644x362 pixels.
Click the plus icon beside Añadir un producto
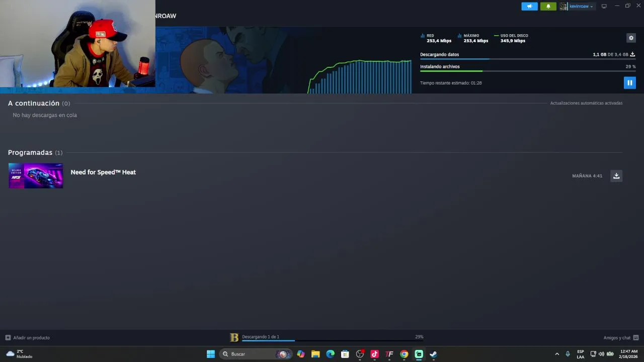(8, 338)
